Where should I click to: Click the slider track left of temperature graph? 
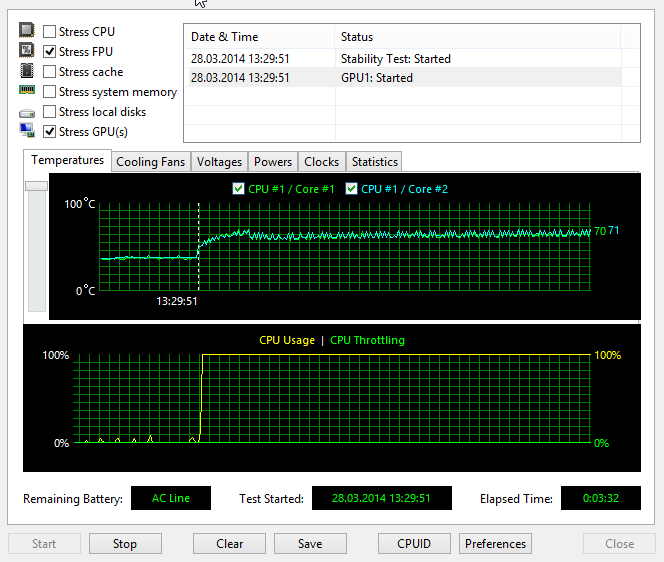[37, 251]
